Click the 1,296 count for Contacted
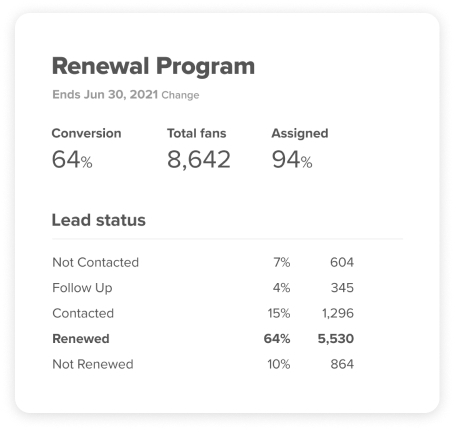This screenshot has width=455, height=430. (x=338, y=313)
